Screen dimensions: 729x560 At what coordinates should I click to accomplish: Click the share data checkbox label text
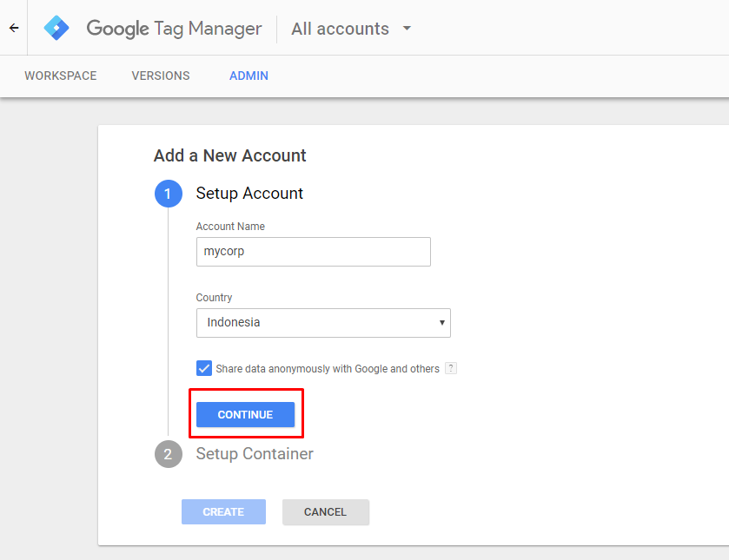(x=328, y=368)
